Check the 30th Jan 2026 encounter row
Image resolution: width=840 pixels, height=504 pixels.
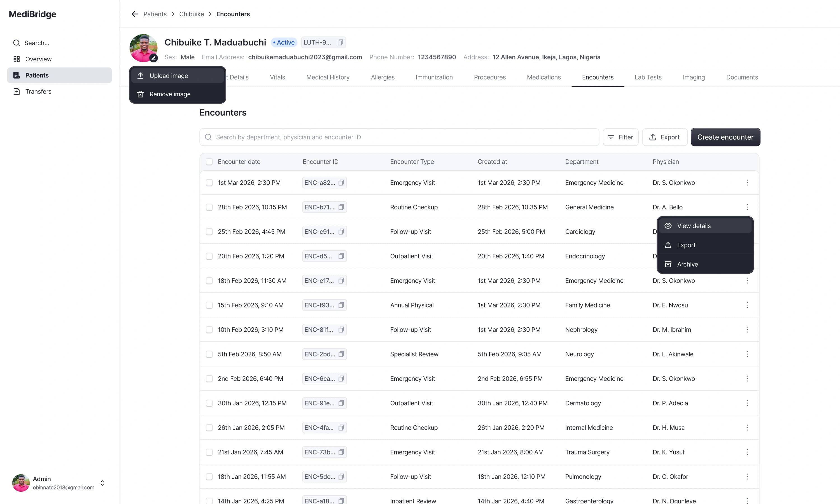(209, 403)
